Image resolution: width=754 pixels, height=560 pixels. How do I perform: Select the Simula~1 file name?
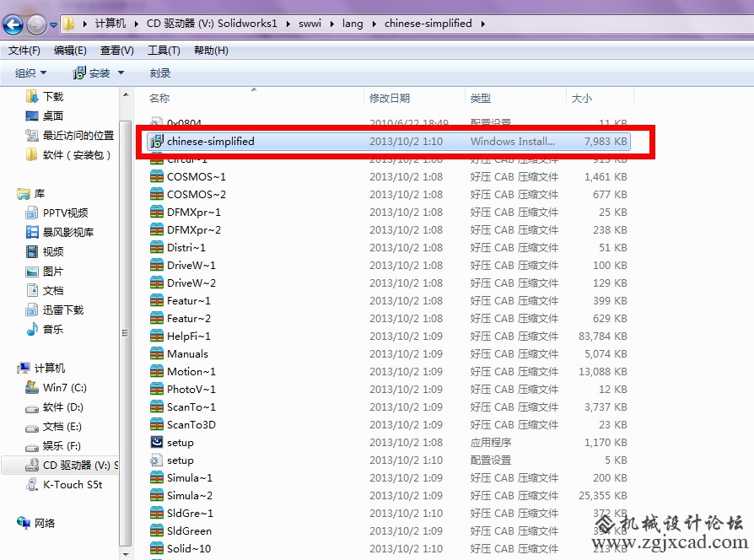point(190,478)
